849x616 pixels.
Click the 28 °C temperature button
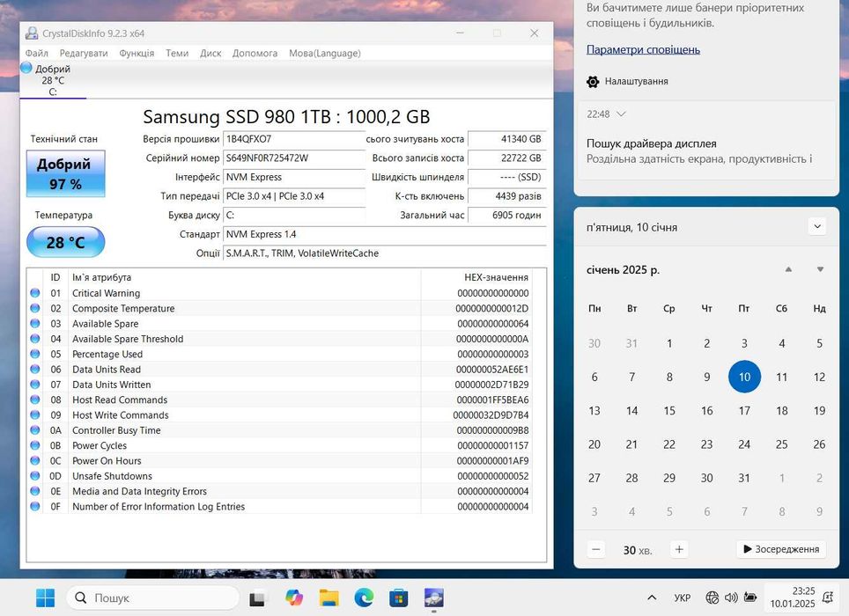pyautogui.click(x=65, y=242)
